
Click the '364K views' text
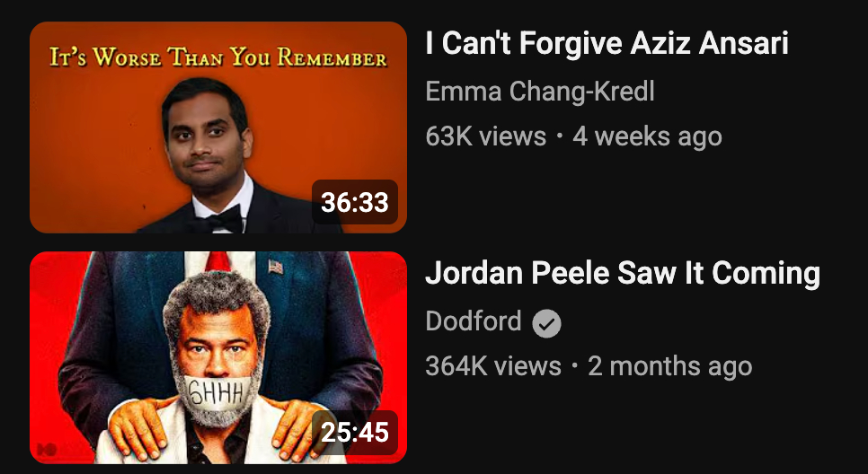coord(492,366)
